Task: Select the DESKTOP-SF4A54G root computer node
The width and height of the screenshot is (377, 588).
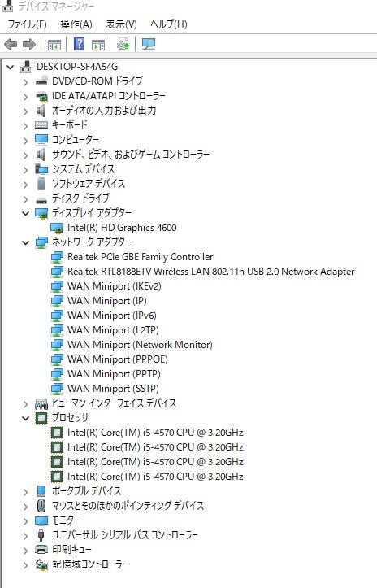Action: [x=77, y=67]
